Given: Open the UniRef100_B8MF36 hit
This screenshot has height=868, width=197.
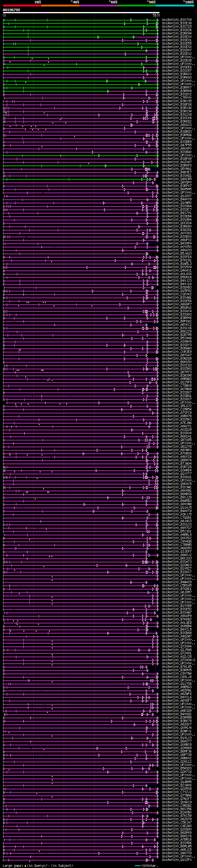Looking at the screenshot, I should (x=177, y=751).
